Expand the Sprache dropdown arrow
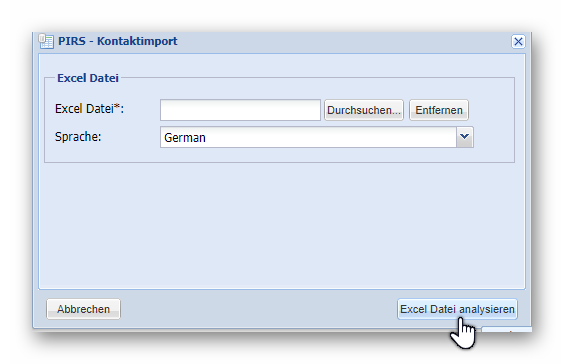The height and width of the screenshot is (364, 564). (465, 137)
